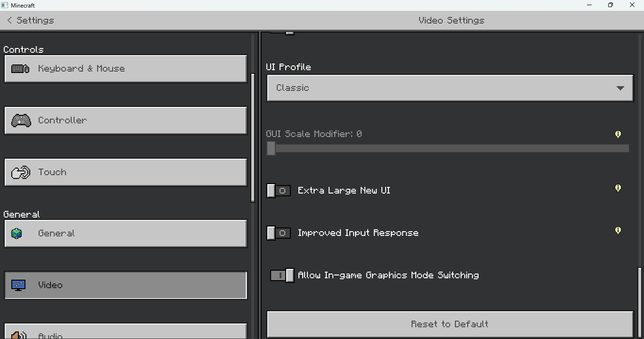Click the gamepad icon for Controller
The height and width of the screenshot is (339, 644).
[21, 121]
